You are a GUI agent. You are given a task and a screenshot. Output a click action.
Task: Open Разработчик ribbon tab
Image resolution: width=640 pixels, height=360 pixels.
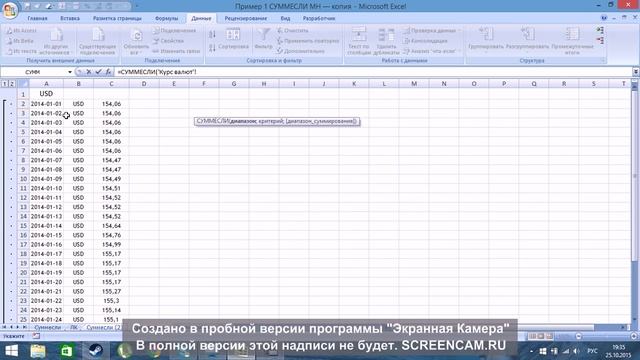319,18
